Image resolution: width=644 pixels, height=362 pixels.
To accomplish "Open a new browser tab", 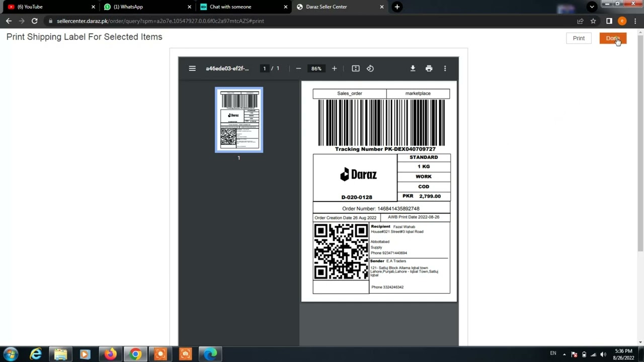I will [x=397, y=7].
